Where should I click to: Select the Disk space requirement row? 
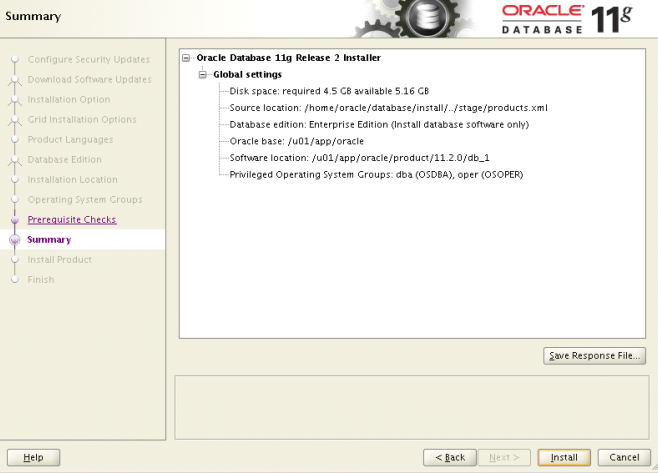point(329,91)
